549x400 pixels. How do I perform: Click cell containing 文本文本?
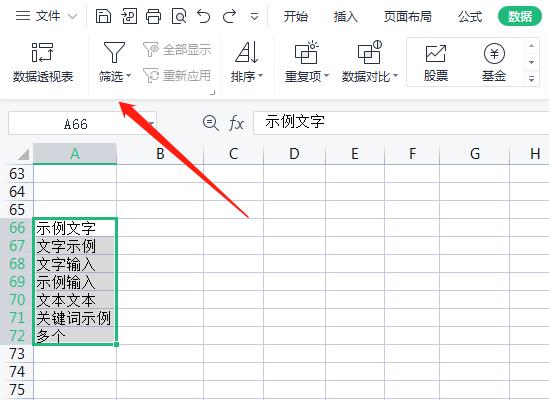point(75,300)
